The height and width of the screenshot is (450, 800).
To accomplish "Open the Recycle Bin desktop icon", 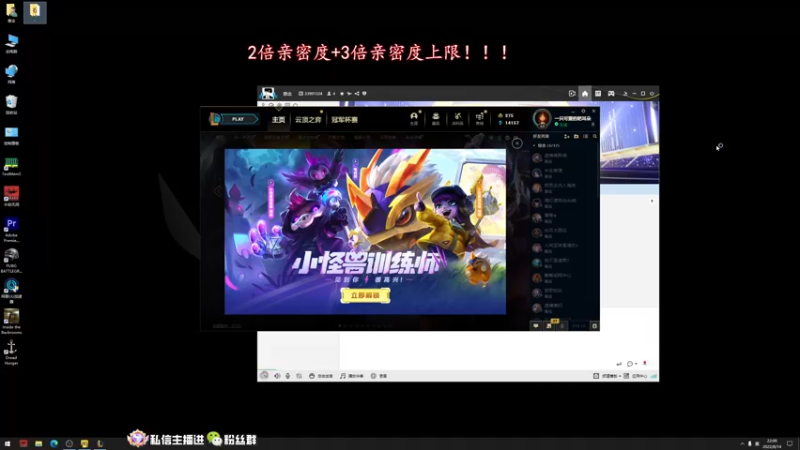I will coord(11,105).
